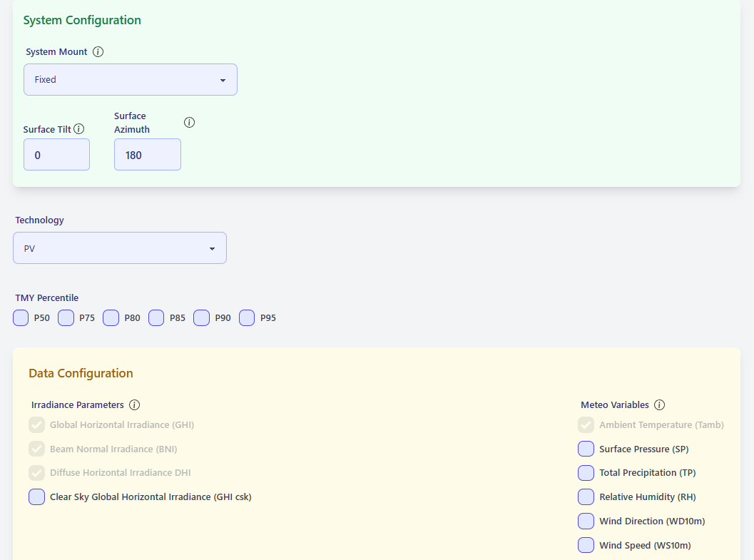Click the Irradiance Parameters info icon
This screenshot has width=754, height=560.
click(x=135, y=404)
